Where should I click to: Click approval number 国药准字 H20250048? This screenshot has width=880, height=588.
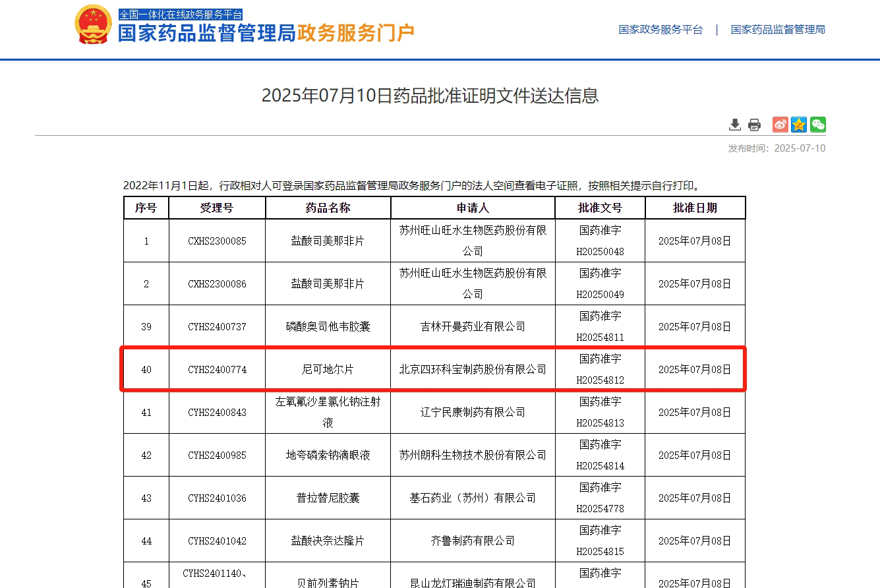[600, 241]
